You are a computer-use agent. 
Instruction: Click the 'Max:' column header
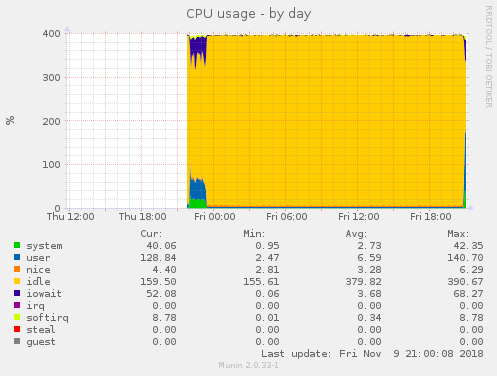458,234
